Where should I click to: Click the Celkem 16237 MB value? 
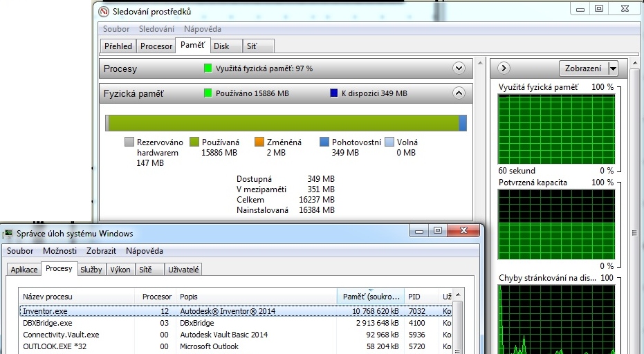[317, 200]
